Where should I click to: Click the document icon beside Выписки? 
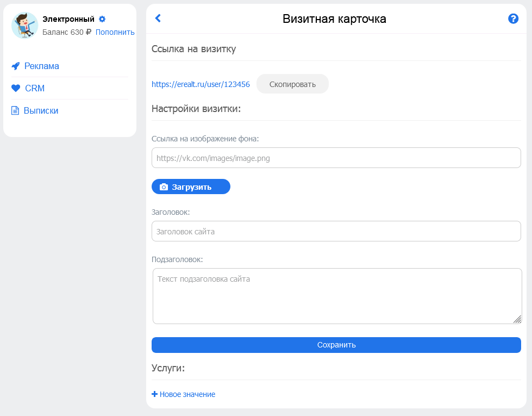pyautogui.click(x=15, y=111)
